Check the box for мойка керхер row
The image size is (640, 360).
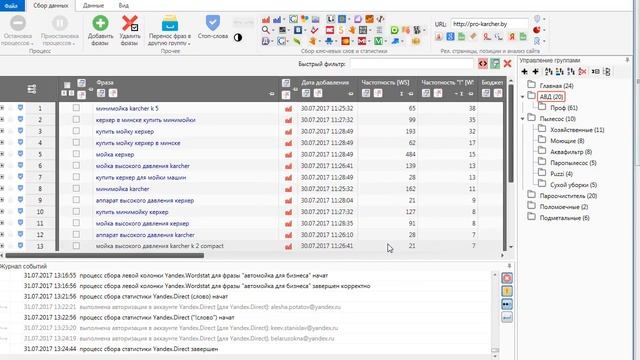76,154
